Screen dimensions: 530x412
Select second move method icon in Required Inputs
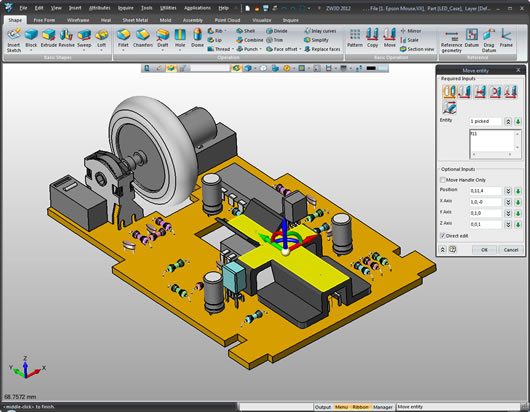point(464,91)
